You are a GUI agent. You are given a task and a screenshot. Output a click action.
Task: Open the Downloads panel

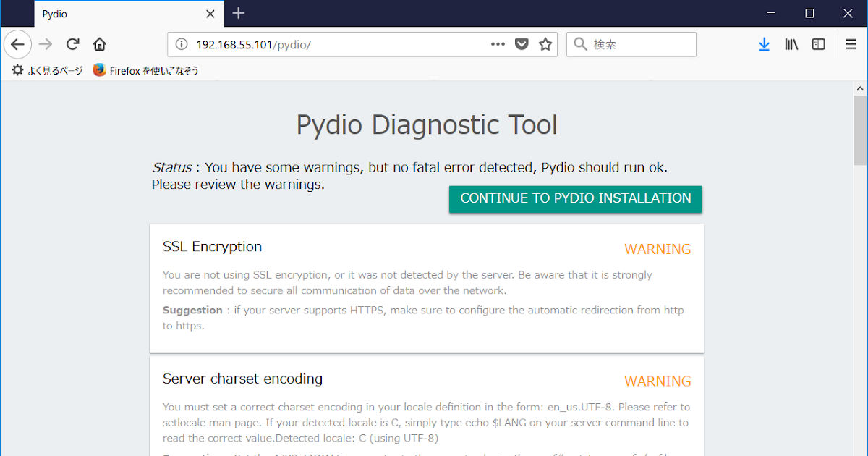click(765, 44)
